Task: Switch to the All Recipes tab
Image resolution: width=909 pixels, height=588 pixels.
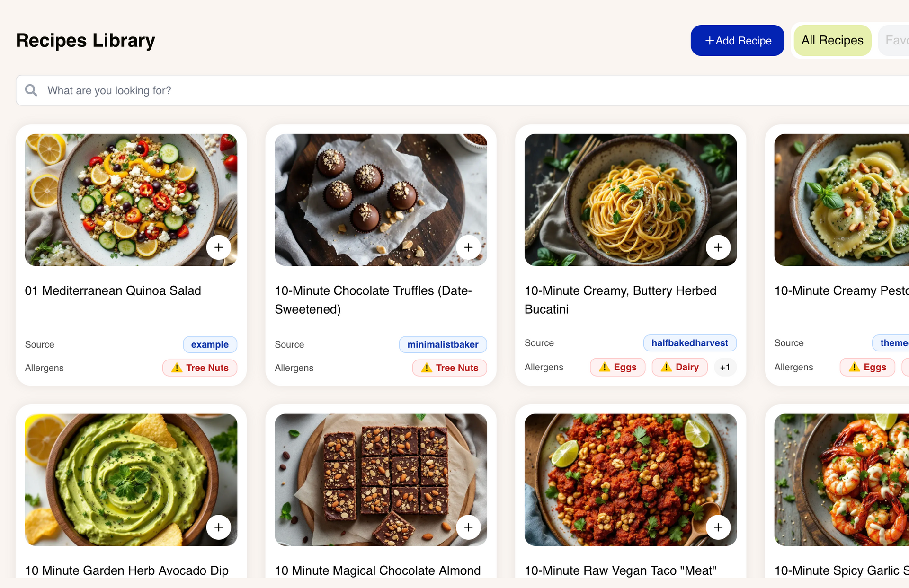Action: coord(832,40)
